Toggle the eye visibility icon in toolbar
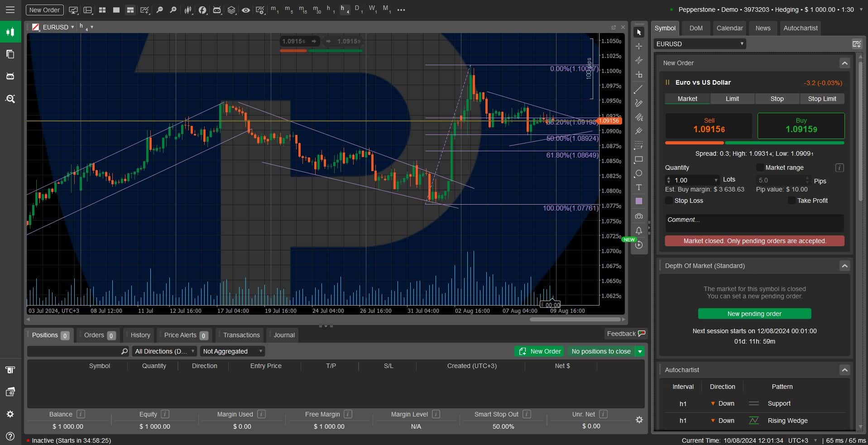 point(246,10)
